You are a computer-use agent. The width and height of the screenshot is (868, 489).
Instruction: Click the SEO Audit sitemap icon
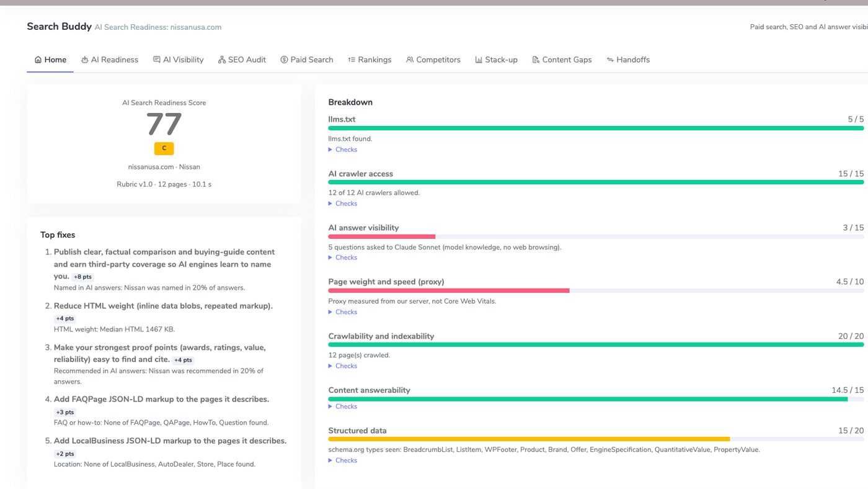[x=221, y=60]
